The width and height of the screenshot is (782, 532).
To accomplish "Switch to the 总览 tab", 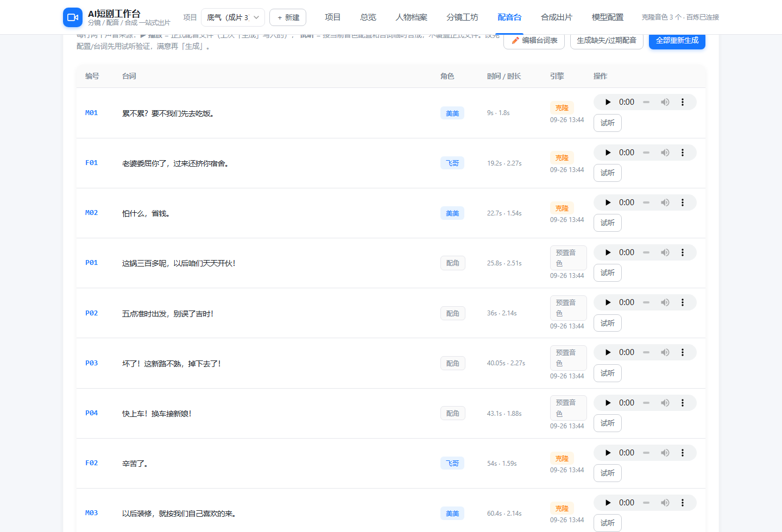I will tap(368, 17).
